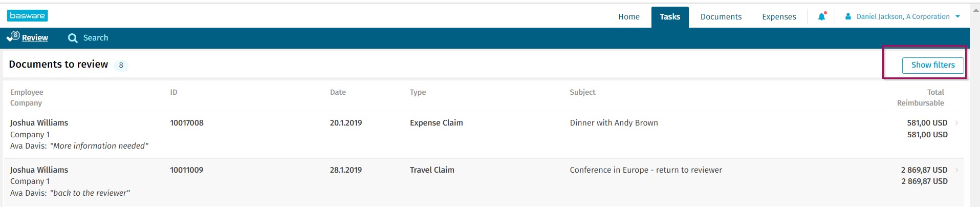This screenshot has height=207, width=980.
Task: Click the Show filters button
Action: 933,65
